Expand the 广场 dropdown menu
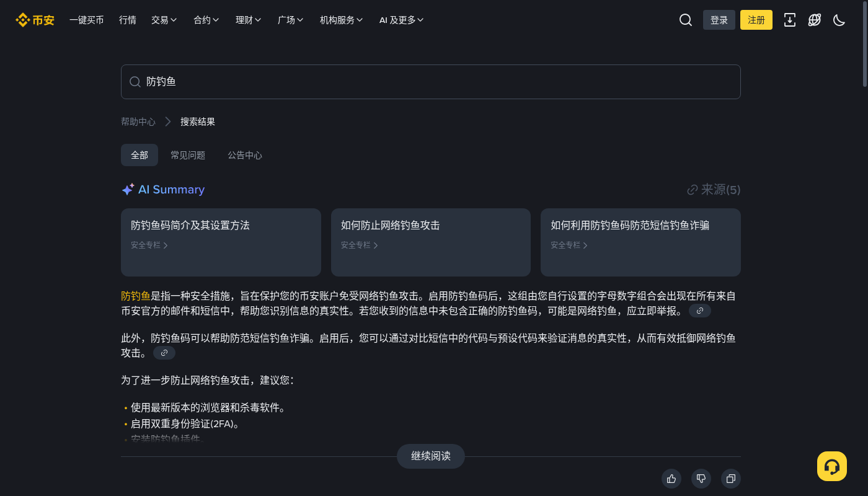This screenshot has width=868, height=496. pyautogui.click(x=291, y=20)
